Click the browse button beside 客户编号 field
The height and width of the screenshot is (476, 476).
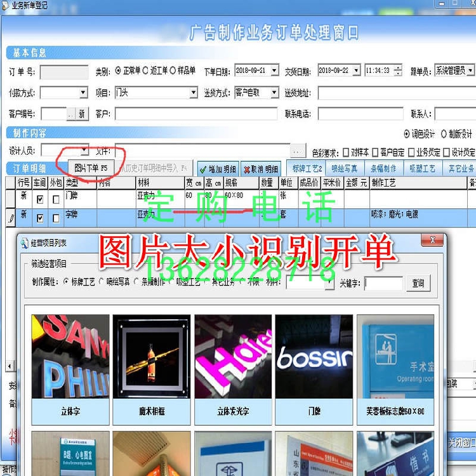point(70,114)
